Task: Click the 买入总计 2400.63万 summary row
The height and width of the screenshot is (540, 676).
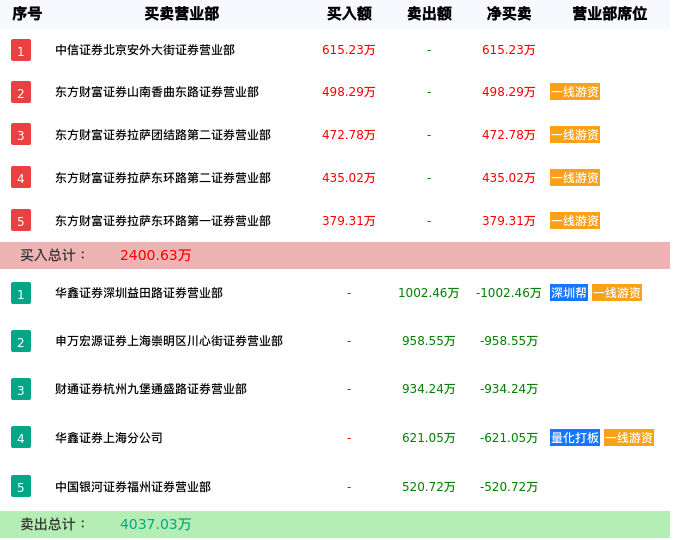Action: tap(335, 255)
